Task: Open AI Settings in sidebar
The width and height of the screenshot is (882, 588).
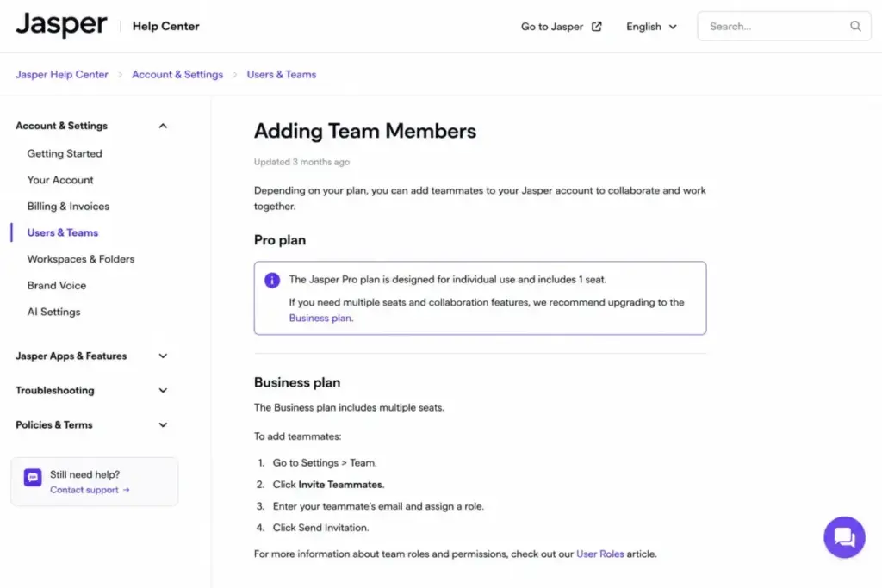Action: pyautogui.click(x=53, y=312)
